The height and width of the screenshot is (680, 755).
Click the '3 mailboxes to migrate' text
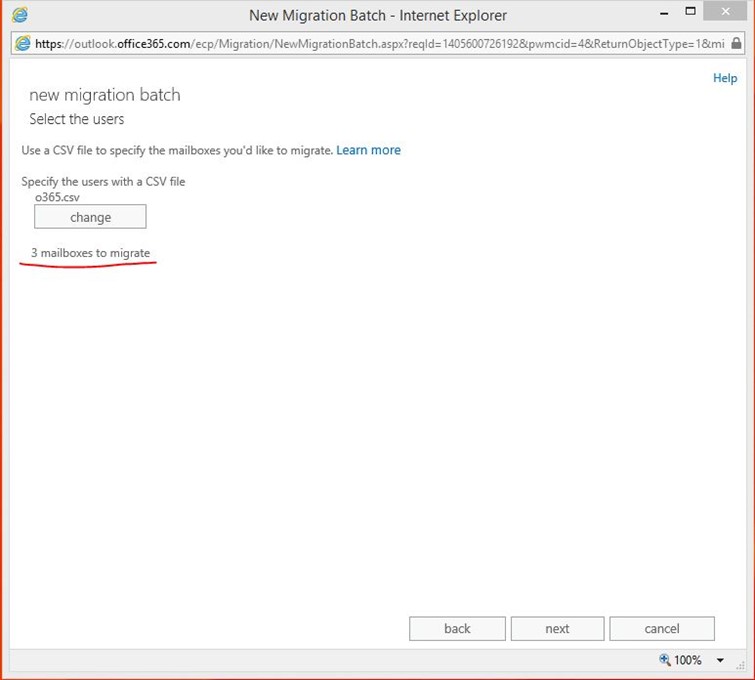point(91,253)
